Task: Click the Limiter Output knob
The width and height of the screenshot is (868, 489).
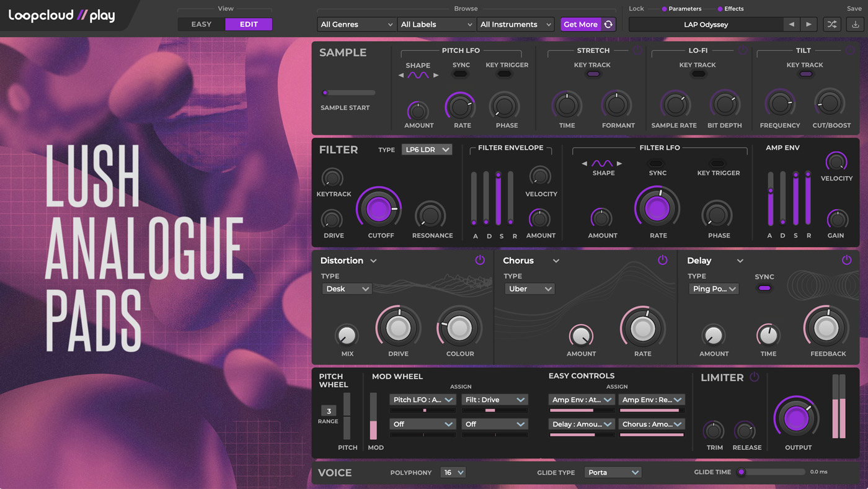Action: pos(797,418)
